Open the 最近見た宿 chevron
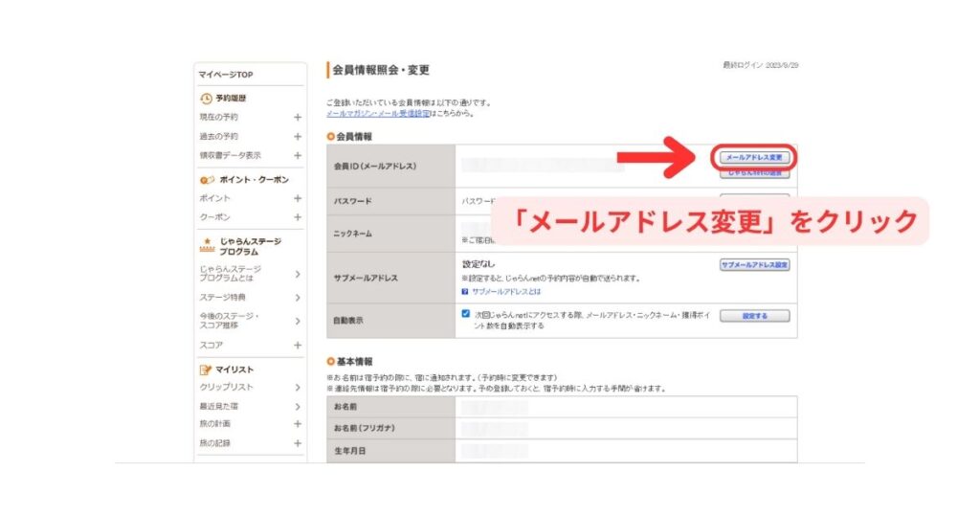This screenshot has height=515, width=980. coord(298,406)
